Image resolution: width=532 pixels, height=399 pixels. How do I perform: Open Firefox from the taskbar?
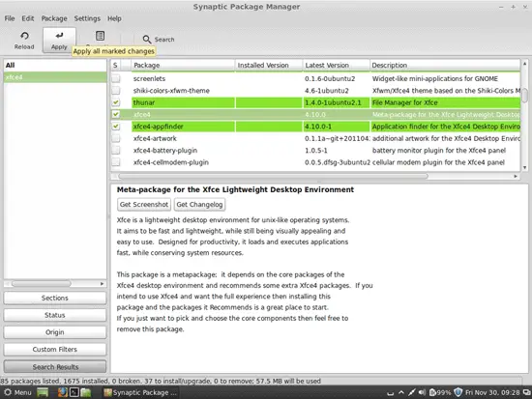click(x=62, y=392)
